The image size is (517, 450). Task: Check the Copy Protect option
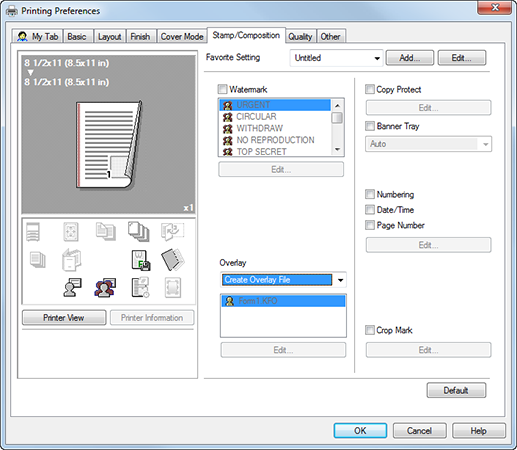370,89
